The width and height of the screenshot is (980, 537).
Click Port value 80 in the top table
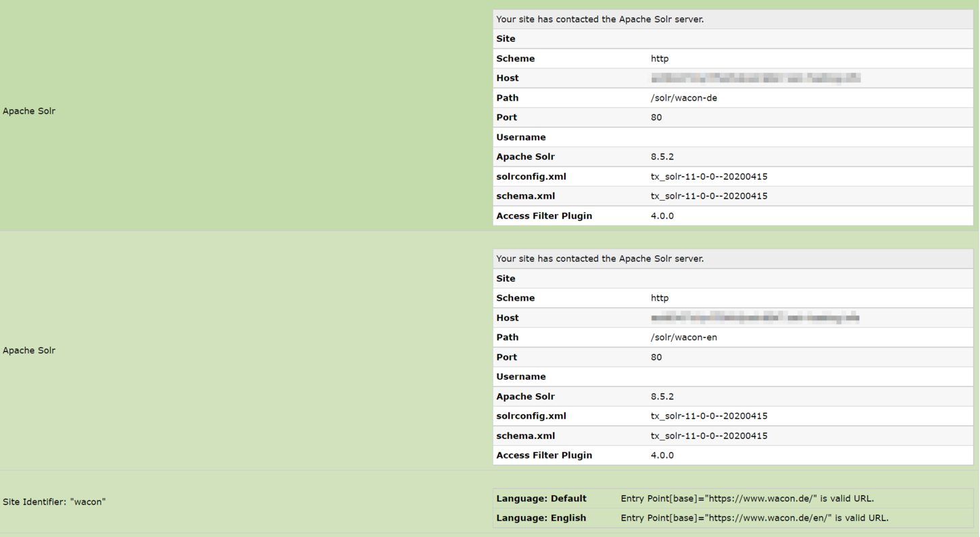tap(656, 118)
